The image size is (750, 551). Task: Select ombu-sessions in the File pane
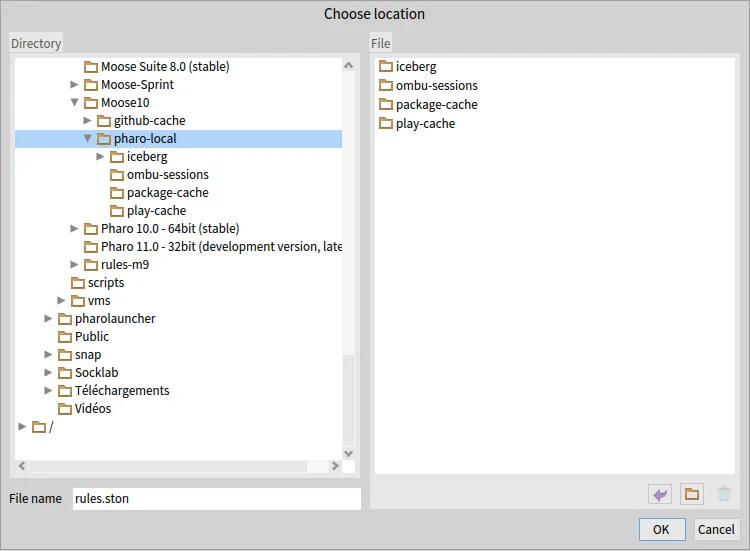click(x=436, y=86)
